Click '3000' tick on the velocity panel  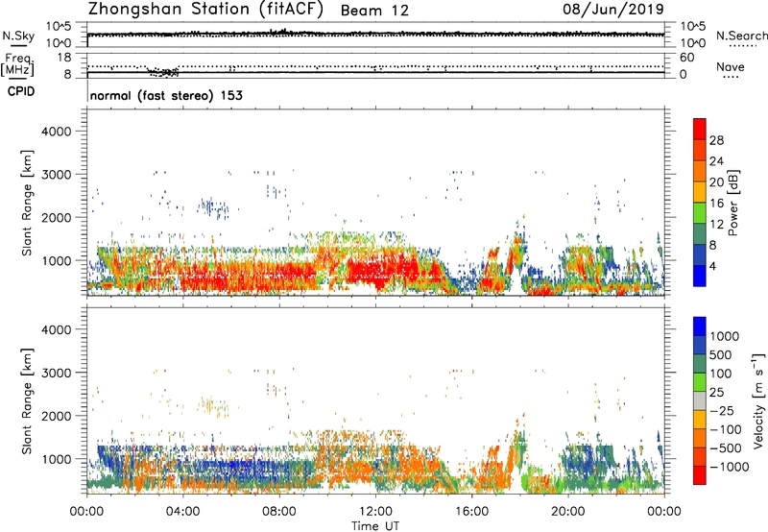(x=56, y=373)
